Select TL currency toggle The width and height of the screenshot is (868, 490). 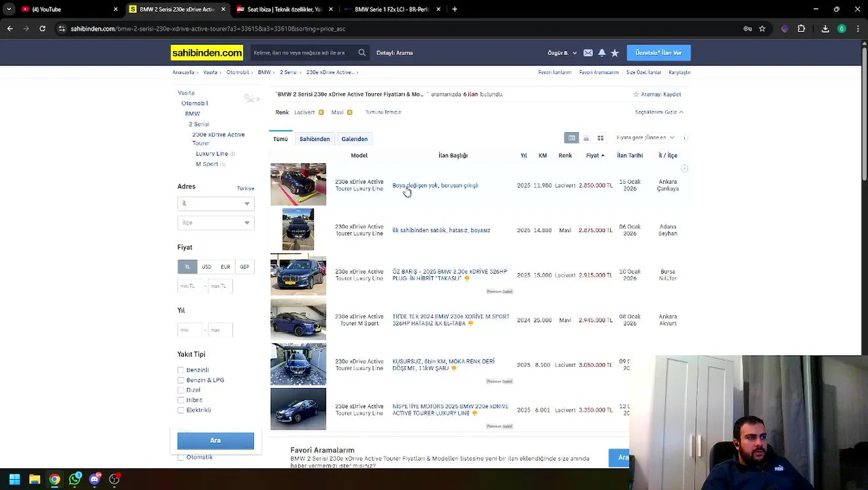[x=187, y=267]
